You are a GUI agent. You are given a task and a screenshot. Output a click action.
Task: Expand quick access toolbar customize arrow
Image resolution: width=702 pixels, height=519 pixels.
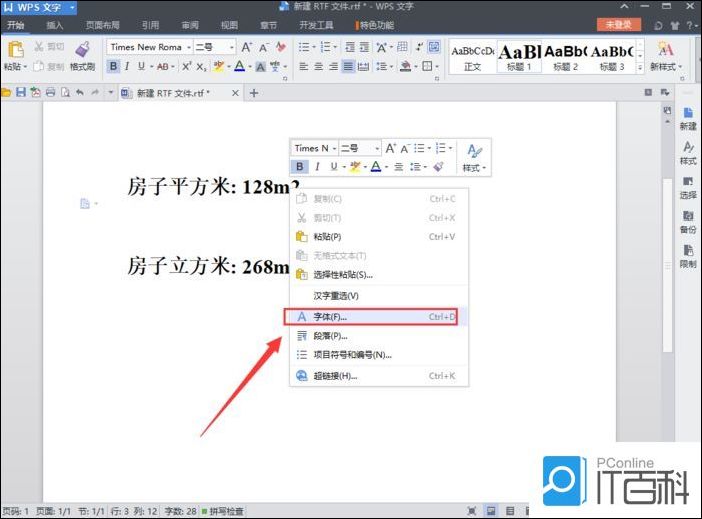(x=111, y=93)
